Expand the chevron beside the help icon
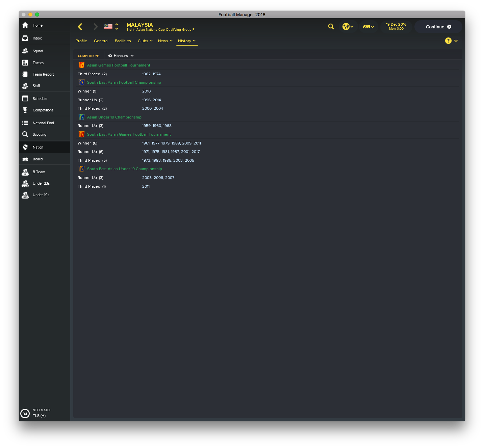This screenshot has height=448, width=484. 456,41
